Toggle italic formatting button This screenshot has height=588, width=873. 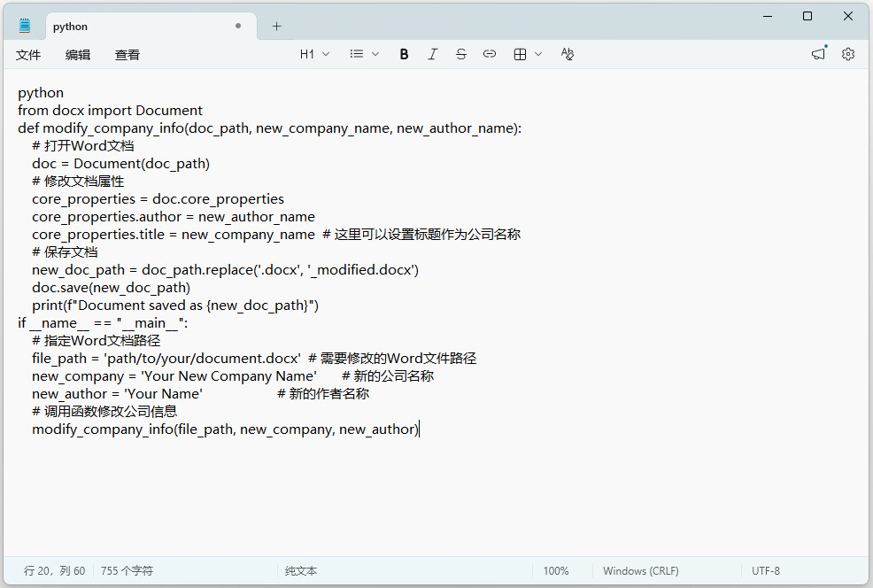coord(433,54)
